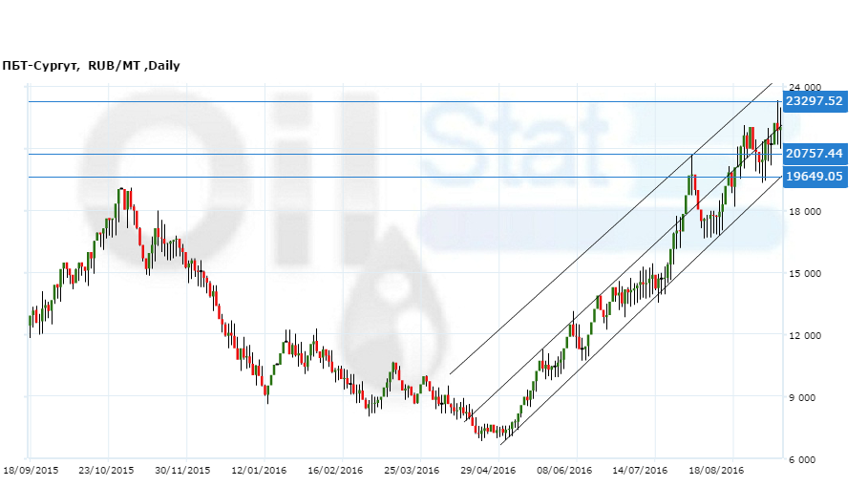Click the 24 000 price axis label

click(803, 88)
